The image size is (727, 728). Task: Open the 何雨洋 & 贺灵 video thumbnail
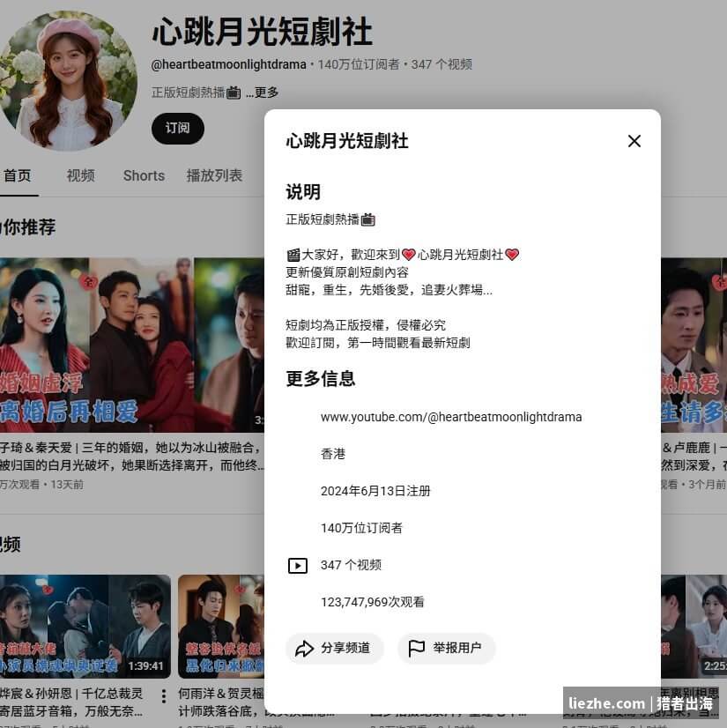point(221,627)
